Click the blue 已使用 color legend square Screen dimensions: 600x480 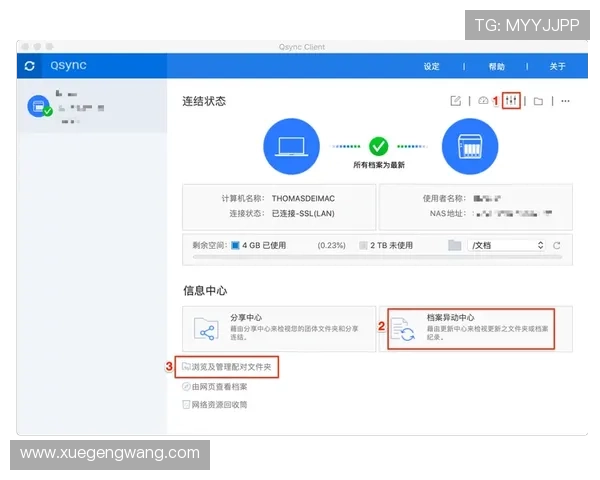coord(235,245)
